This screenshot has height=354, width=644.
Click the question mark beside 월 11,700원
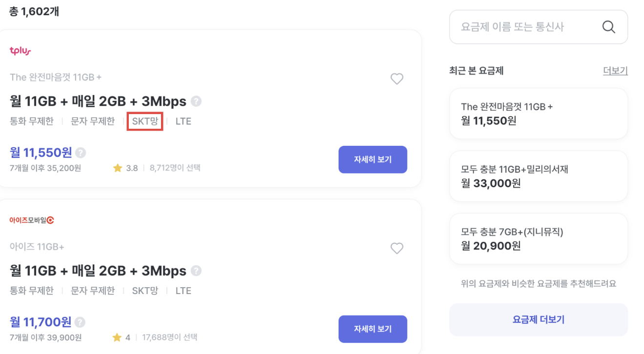80,322
